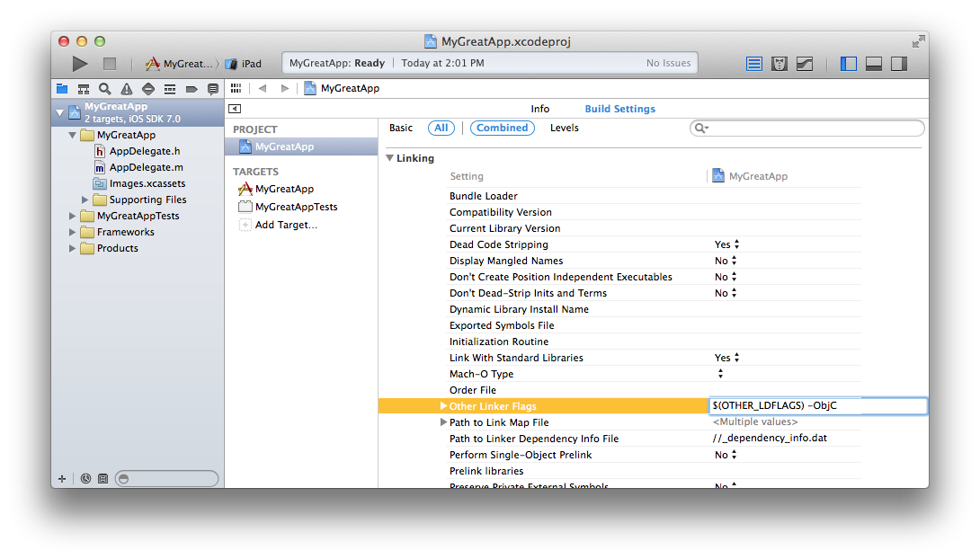Choose the Levels display option
Viewport: 980px width, 559px height.
[x=564, y=129]
